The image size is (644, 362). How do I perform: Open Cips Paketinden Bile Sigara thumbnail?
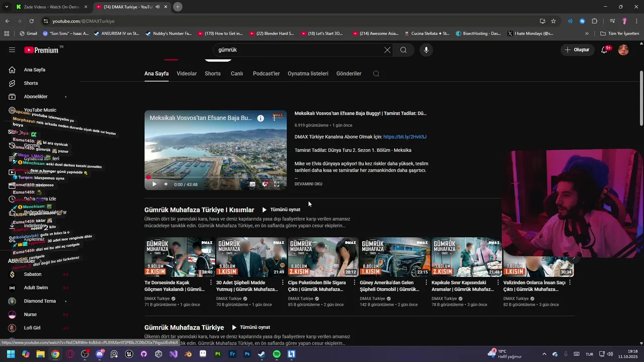coord(323,257)
